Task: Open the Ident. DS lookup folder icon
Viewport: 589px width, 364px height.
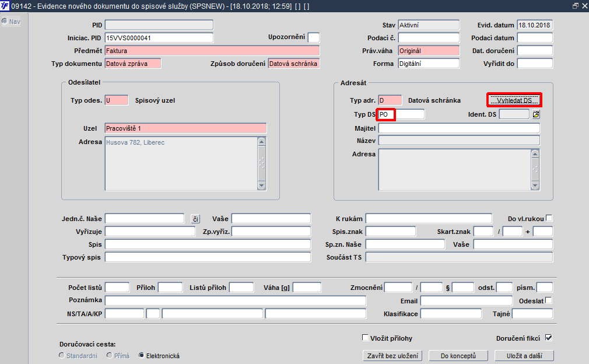Action: [536, 114]
